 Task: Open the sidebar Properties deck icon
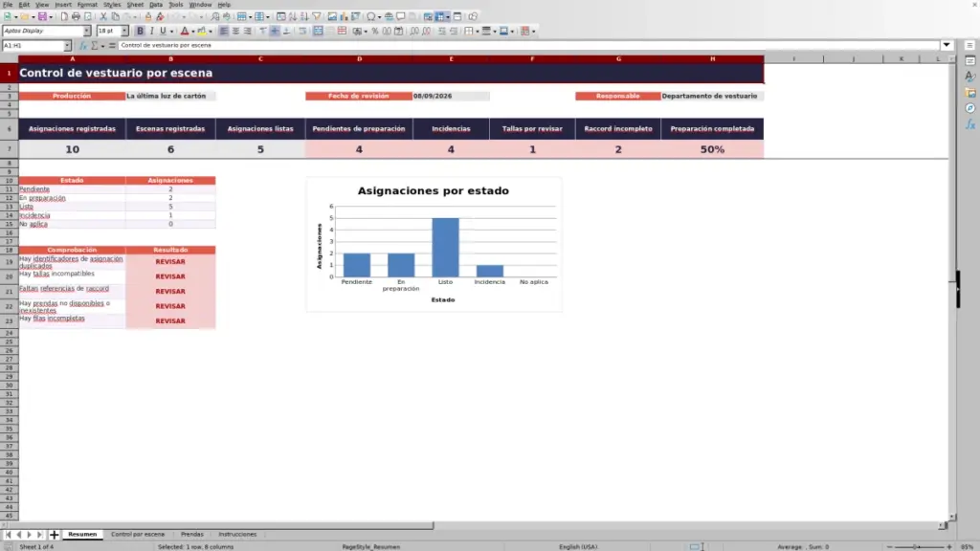tap(970, 61)
